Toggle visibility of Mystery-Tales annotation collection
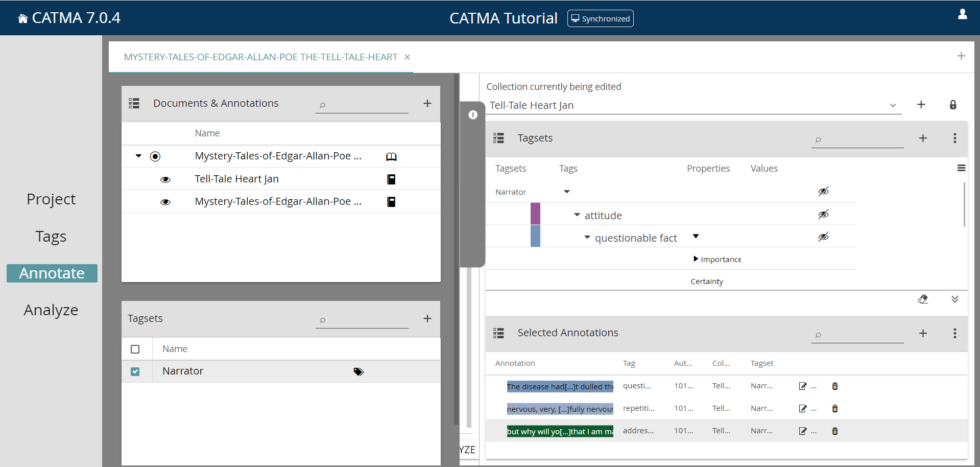 (x=165, y=202)
